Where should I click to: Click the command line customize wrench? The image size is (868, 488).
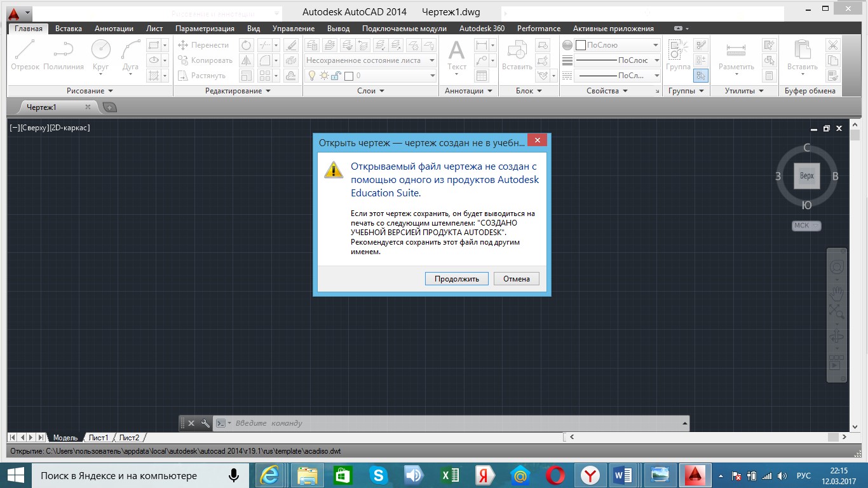click(x=205, y=423)
